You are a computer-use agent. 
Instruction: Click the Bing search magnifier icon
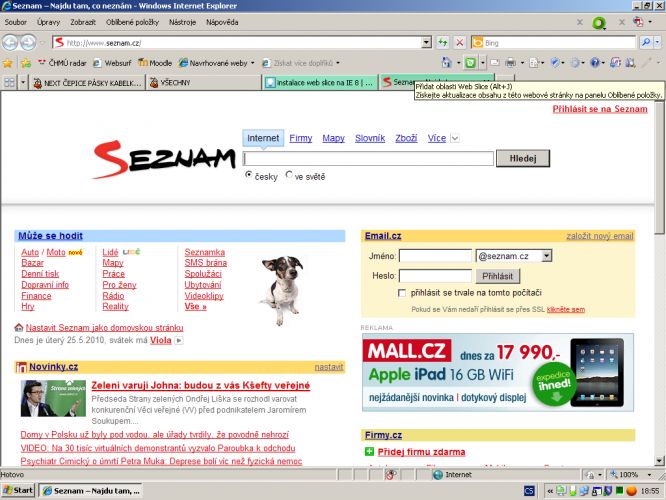pyautogui.click(x=646, y=42)
